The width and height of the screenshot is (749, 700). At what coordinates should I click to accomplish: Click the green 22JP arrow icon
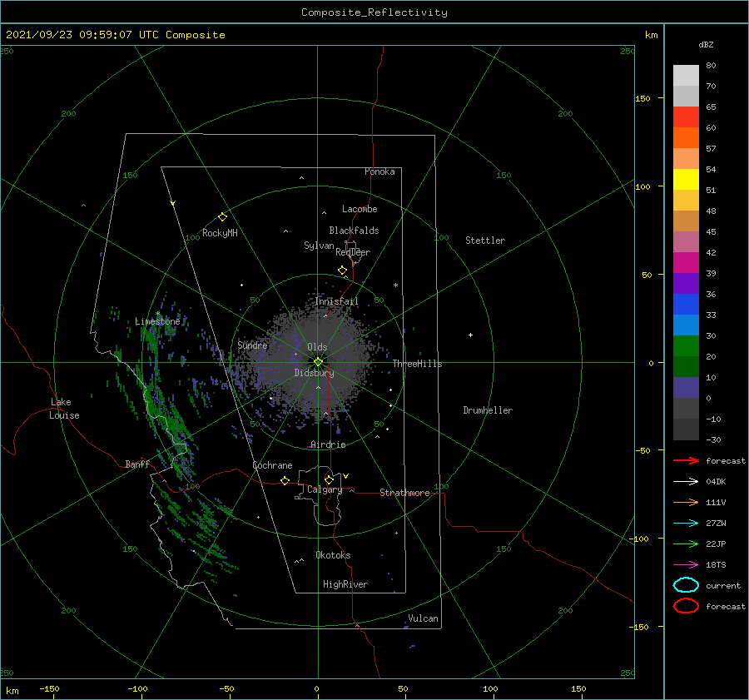tap(686, 544)
